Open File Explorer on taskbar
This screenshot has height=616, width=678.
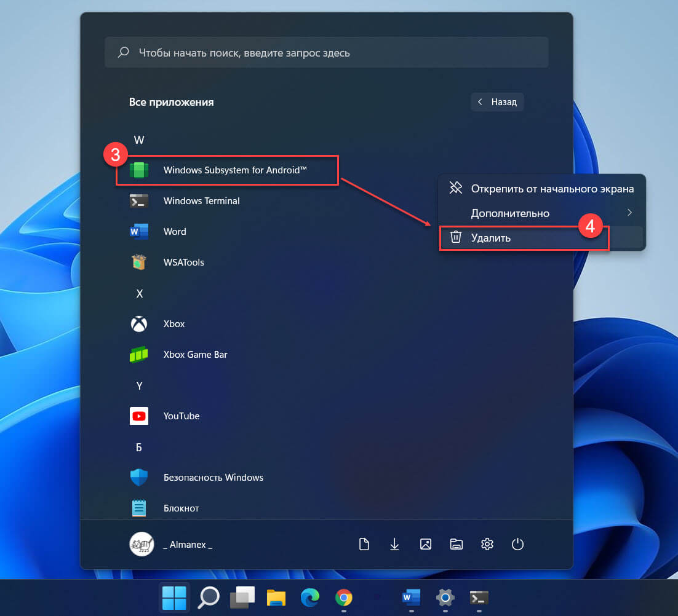coord(276,598)
